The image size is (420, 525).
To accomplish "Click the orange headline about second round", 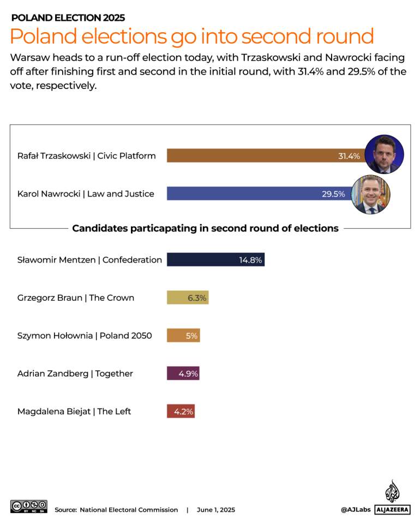I will click(192, 37).
